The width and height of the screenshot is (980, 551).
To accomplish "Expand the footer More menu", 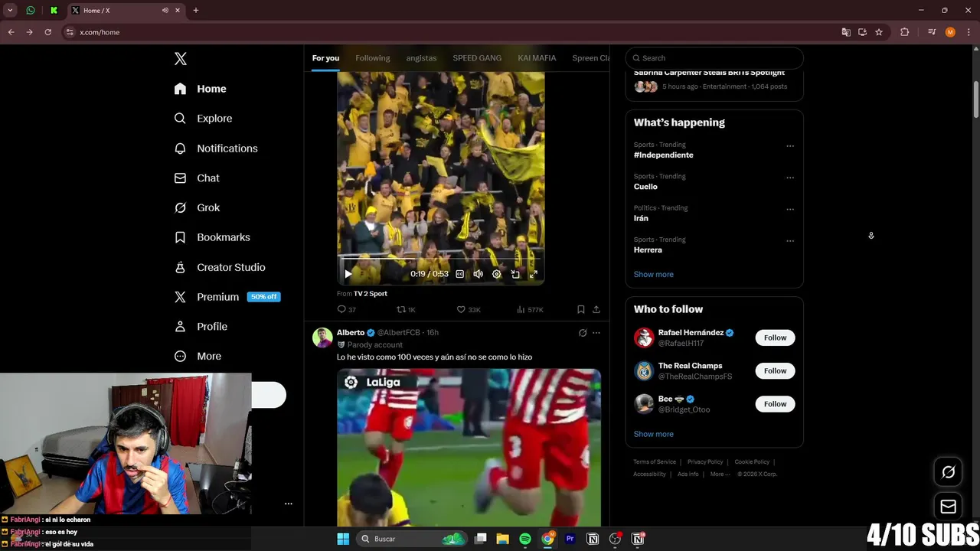I will [x=720, y=474].
